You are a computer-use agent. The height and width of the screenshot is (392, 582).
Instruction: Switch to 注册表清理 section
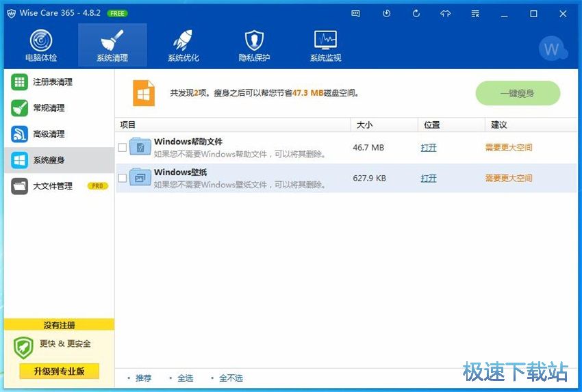(59, 82)
